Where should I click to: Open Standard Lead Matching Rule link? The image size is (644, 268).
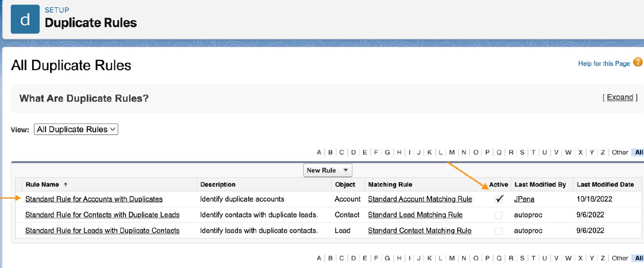(415, 215)
